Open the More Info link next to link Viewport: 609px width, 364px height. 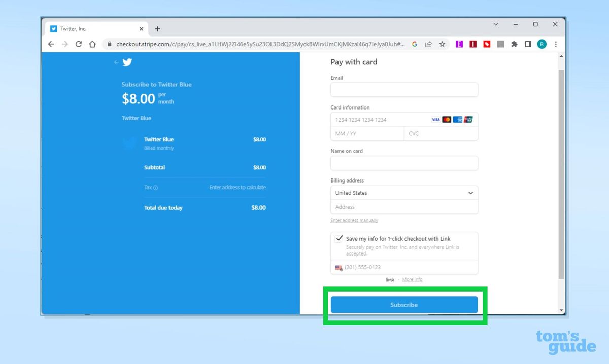412,279
